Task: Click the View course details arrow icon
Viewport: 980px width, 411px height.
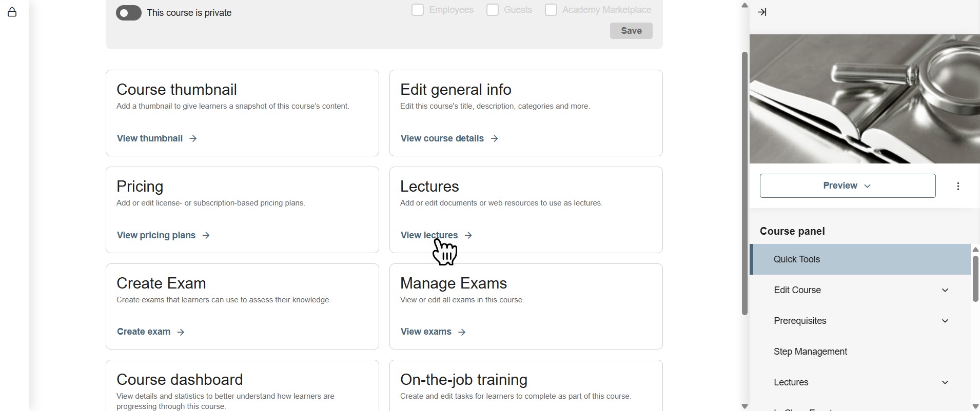Action: 494,138
